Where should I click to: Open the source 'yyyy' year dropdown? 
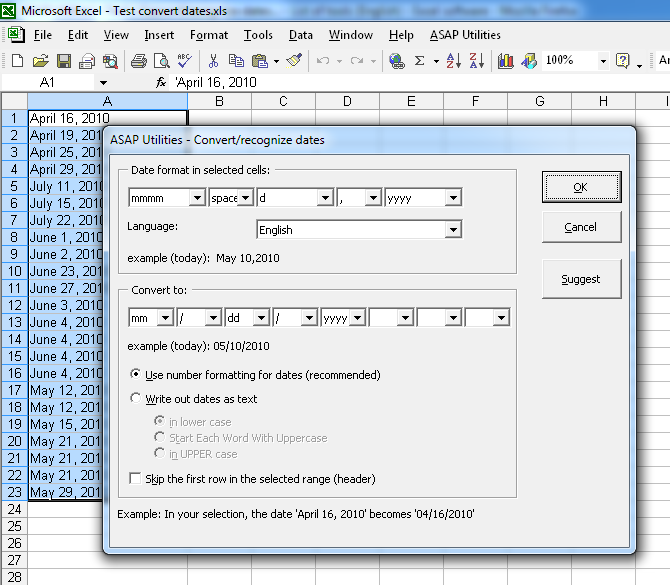pos(453,198)
